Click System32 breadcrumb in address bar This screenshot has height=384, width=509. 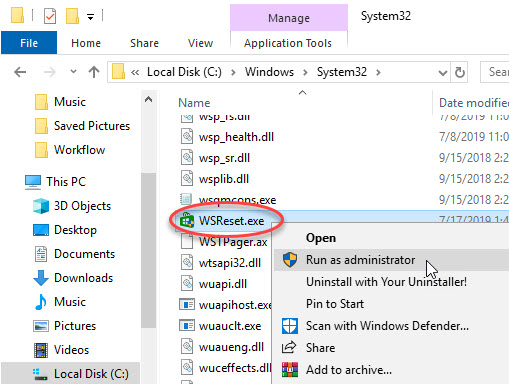pos(342,72)
